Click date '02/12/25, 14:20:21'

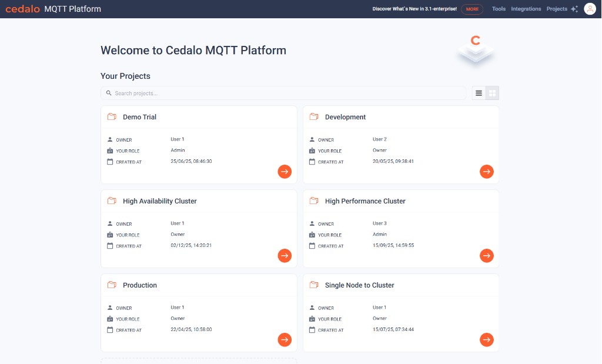click(x=191, y=245)
